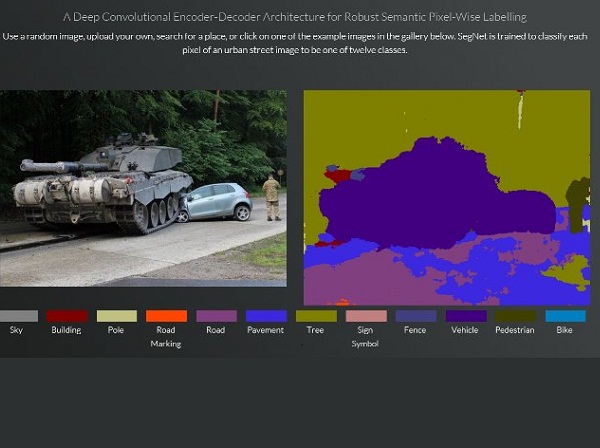600x448 pixels.
Task: Click the 'Fence' legend label
Action: point(415,330)
